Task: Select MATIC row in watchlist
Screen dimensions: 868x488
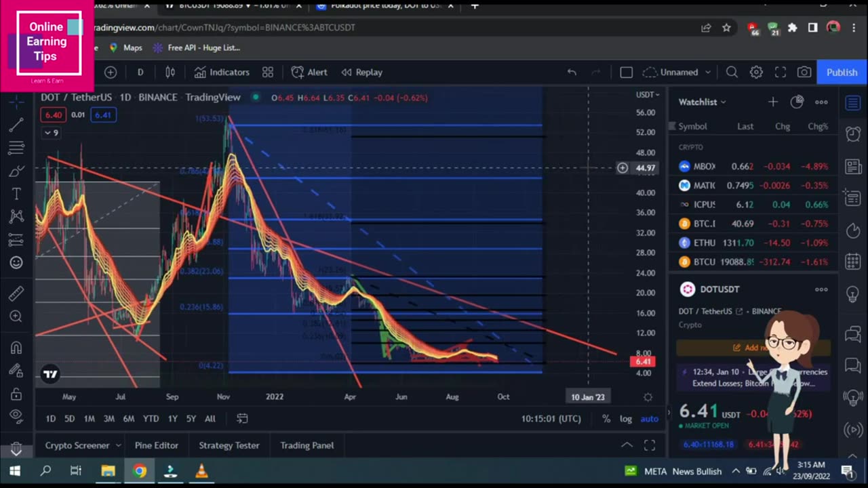Action: coord(754,186)
